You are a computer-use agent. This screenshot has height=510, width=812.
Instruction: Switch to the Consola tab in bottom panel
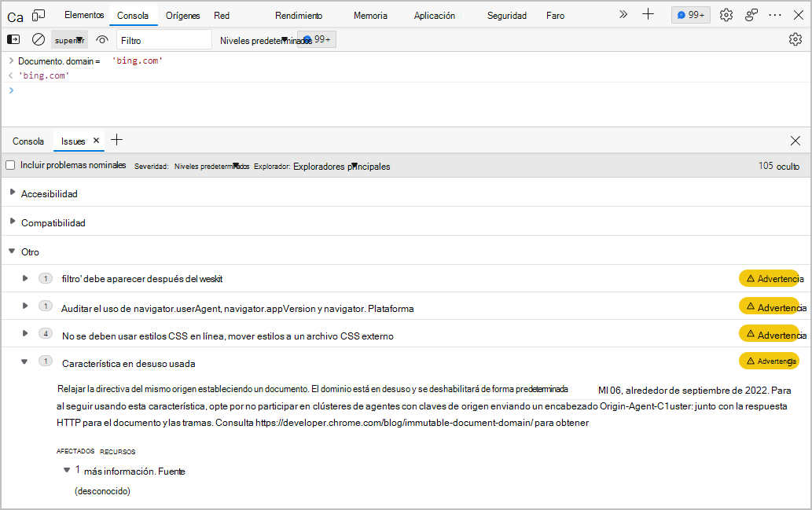[x=28, y=141]
